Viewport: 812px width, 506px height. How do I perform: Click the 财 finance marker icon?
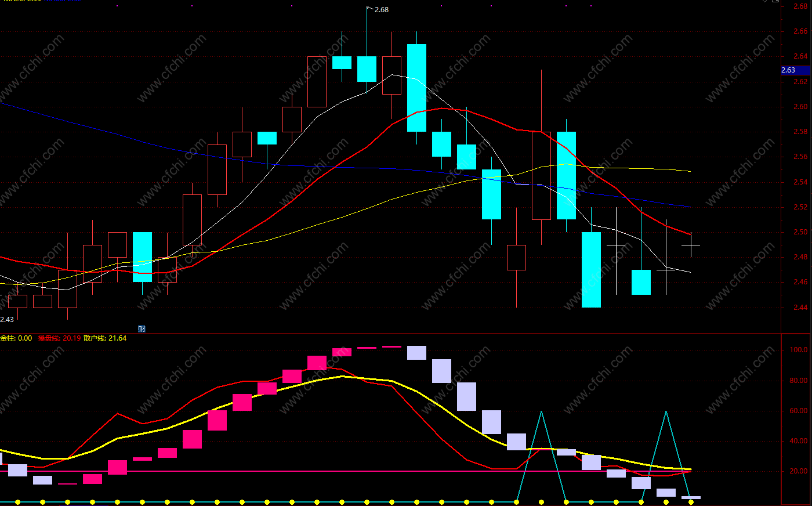142,329
